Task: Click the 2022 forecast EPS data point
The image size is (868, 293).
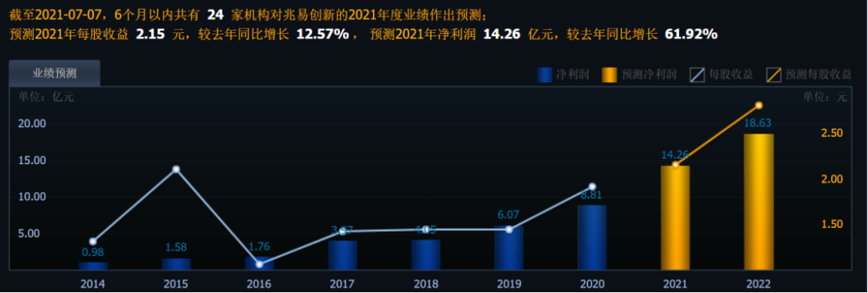Action: click(x=759, y=105)
